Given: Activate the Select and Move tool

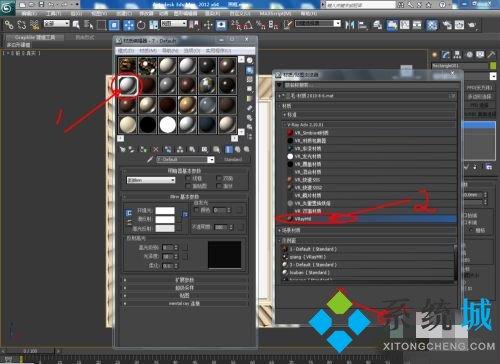Looking at the screenshot, I should click(129, 25).
